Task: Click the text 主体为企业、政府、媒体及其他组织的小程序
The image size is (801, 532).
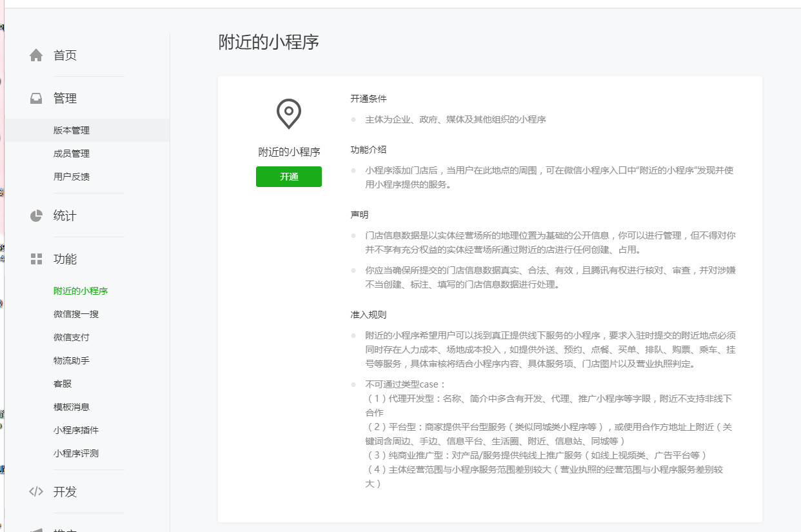Action: click(456, 119)
